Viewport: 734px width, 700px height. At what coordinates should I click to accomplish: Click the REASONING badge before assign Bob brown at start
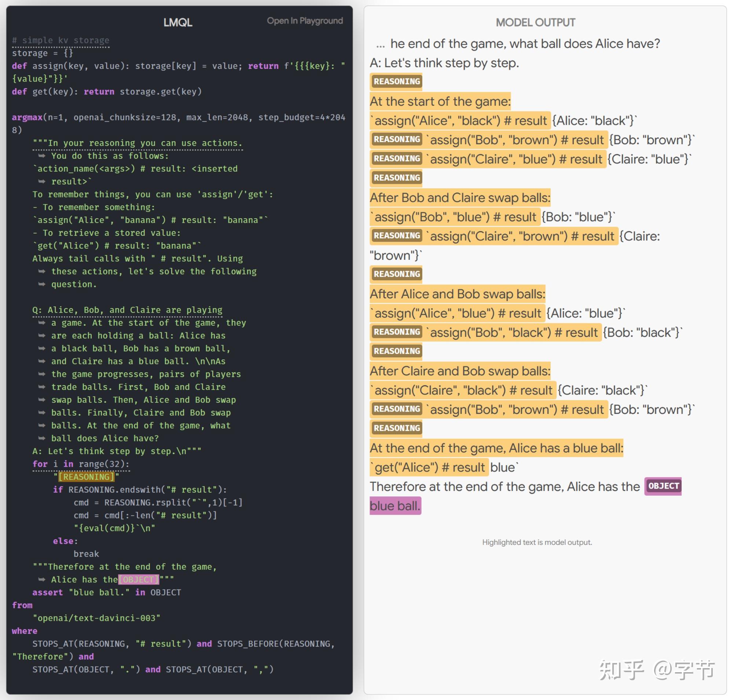[396, 139]
